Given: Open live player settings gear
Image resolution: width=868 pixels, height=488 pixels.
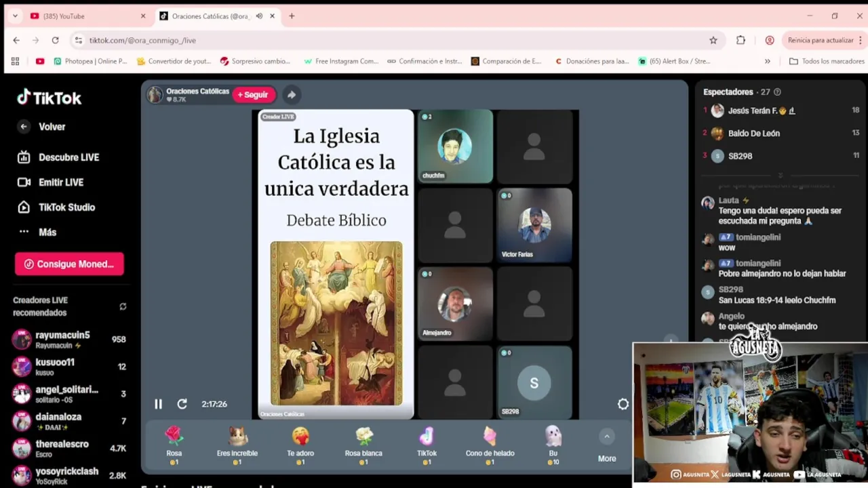Looking at the screenshot, I should [623, 404].
